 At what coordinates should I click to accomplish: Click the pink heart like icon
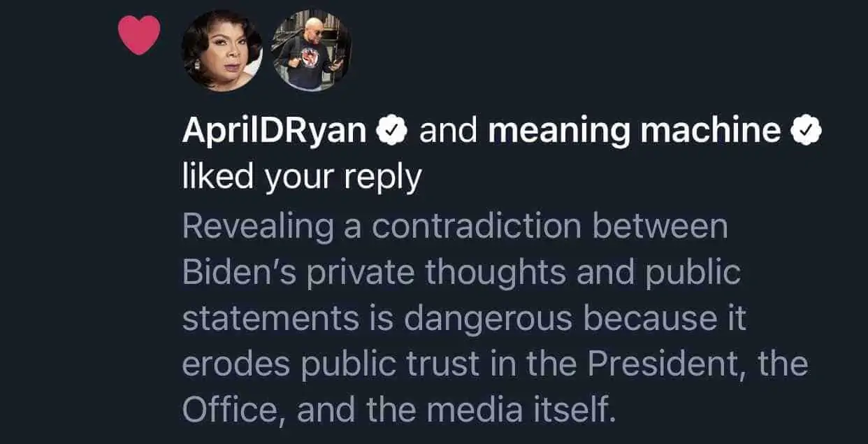pyautogui.click(x=139, y=36)
